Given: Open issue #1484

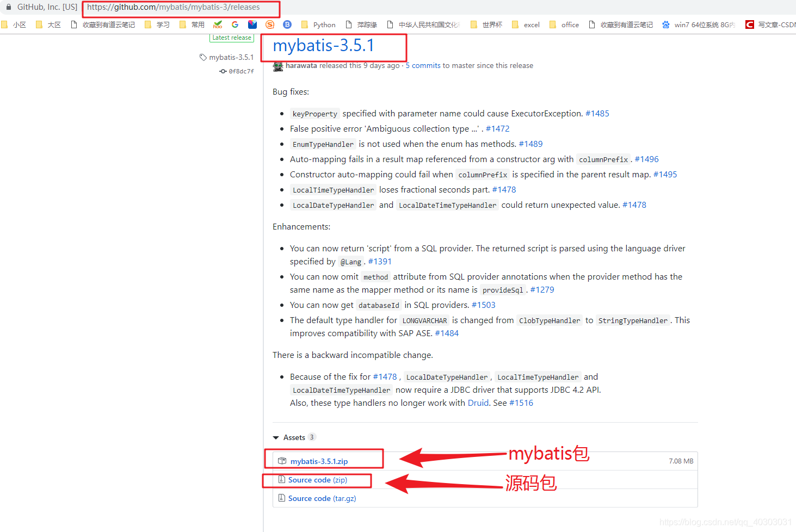Looking at the screenshot, I should tap(447, 333).
